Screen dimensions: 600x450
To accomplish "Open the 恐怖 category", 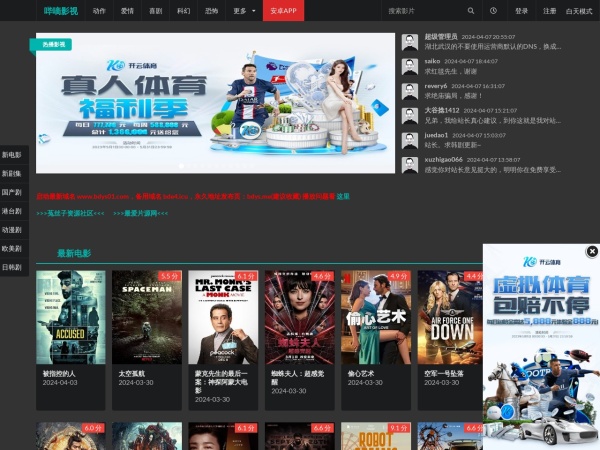I will point(212,11).
